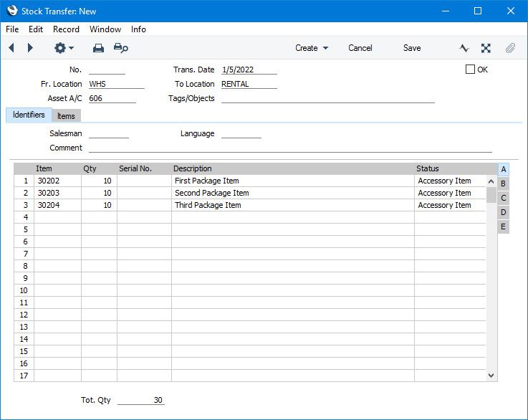This screenshot has width=528, height=420.
Task: Go to next record arrow
Action: tap(30, 48)
